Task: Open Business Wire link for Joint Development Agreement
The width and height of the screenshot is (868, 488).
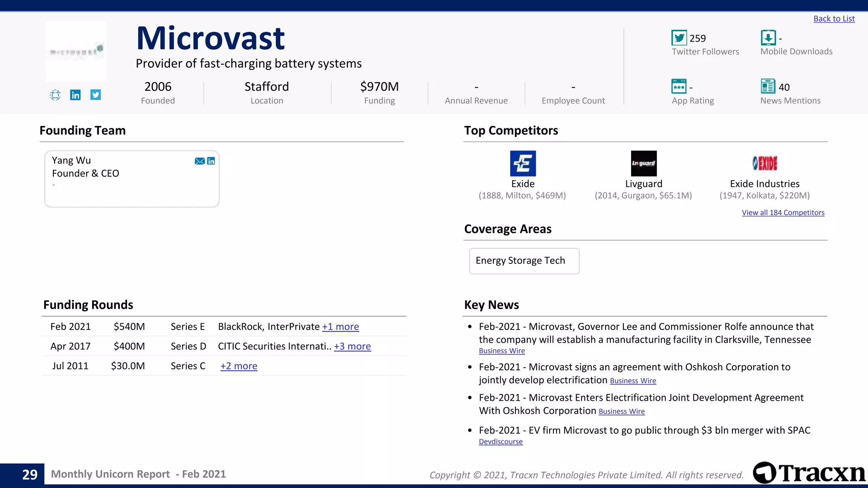Action: (622, 411)
